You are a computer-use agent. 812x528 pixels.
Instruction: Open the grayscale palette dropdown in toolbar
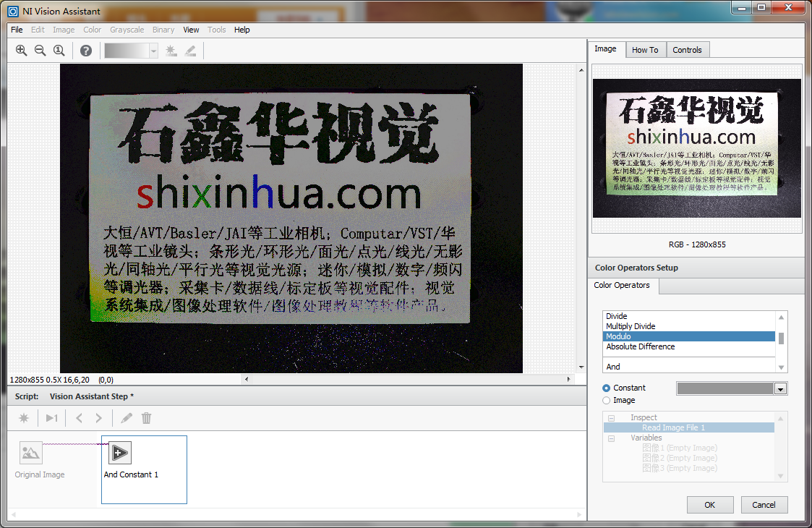click(x=153, y=51)
